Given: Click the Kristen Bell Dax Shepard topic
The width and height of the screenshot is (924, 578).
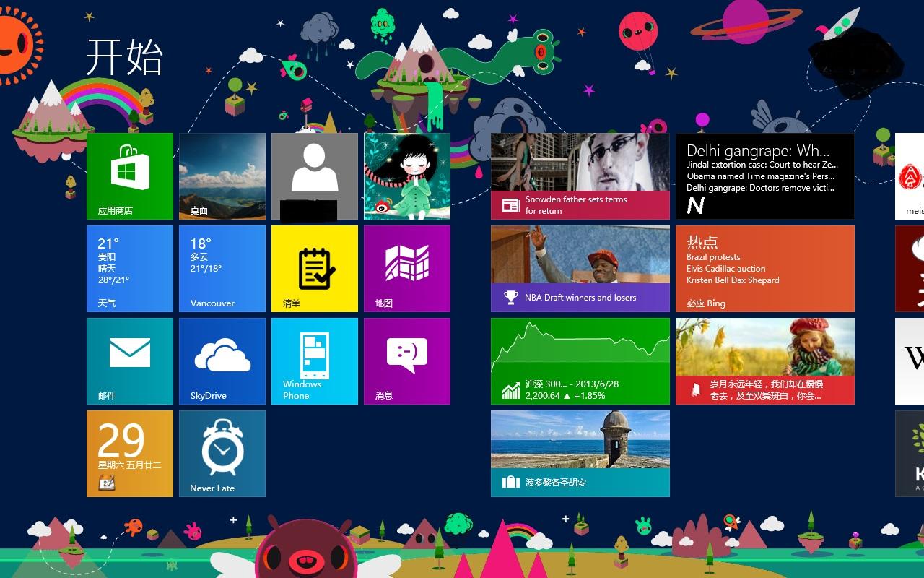Looking at the screenshot, I should click(x=733, y=280).
